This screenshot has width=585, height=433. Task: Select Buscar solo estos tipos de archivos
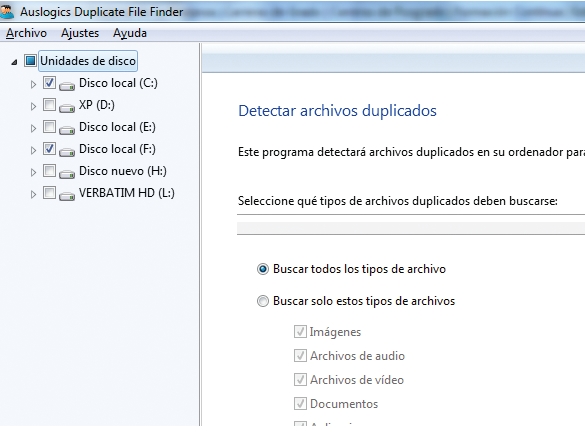pyautogui.click(x=263, y=301)
